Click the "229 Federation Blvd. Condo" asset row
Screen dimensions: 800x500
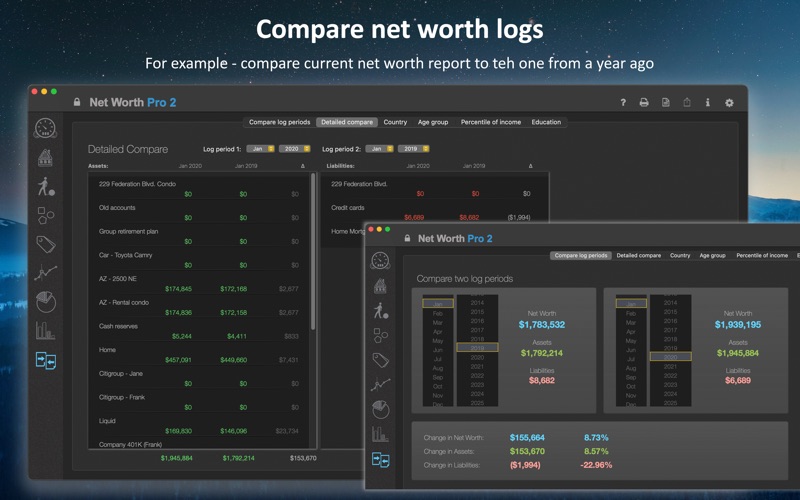pos(199,189)
